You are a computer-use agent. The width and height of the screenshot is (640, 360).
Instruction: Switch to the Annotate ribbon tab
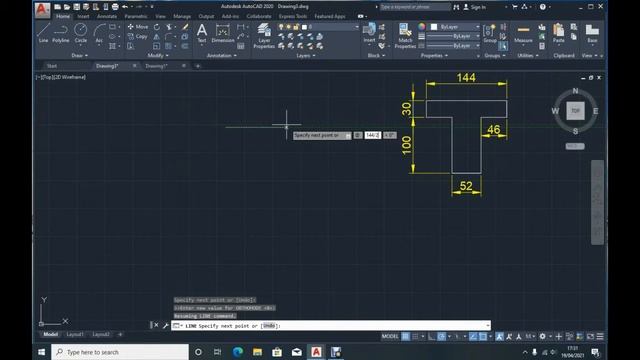tap(107, 16)
